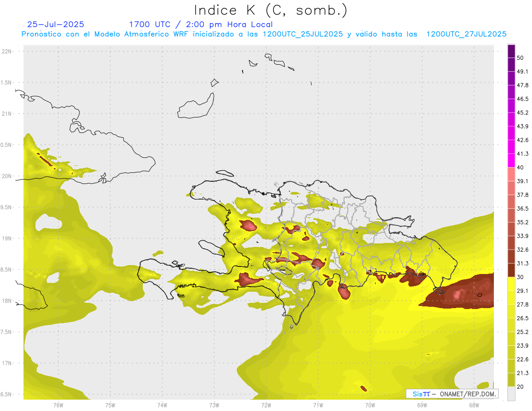532x411 pixels.
Task: Click the colorbar value 31.3
Action: pyautogui.click(x=523, y=263)
